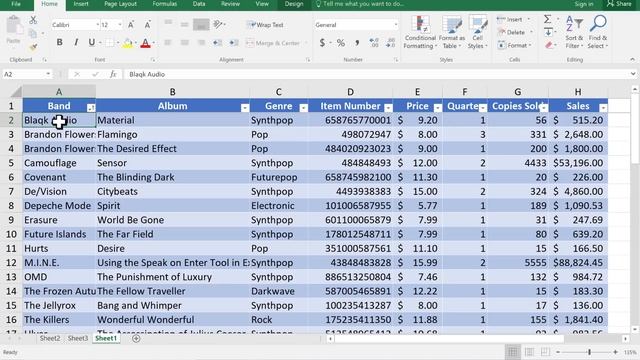Click Decrease Decimal icon
This screenshot has width=640, height=360.
[x=390, y=42]
